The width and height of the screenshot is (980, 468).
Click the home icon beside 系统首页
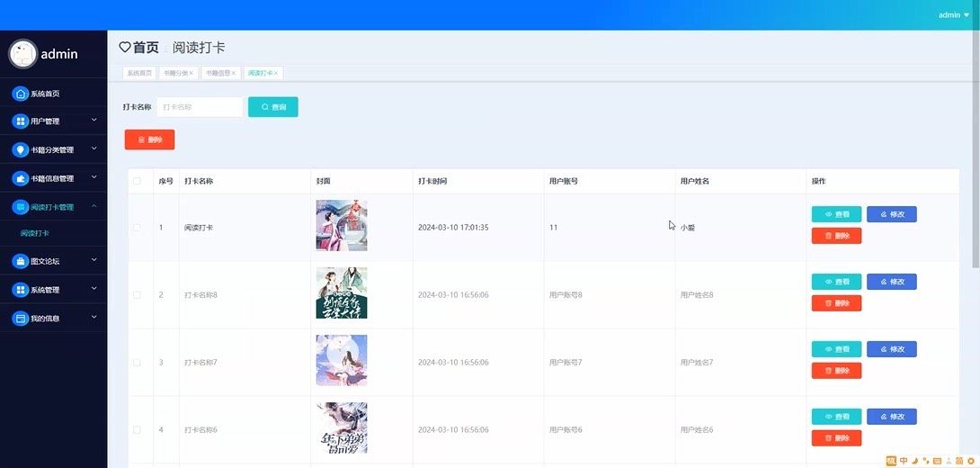click(21, 94)
